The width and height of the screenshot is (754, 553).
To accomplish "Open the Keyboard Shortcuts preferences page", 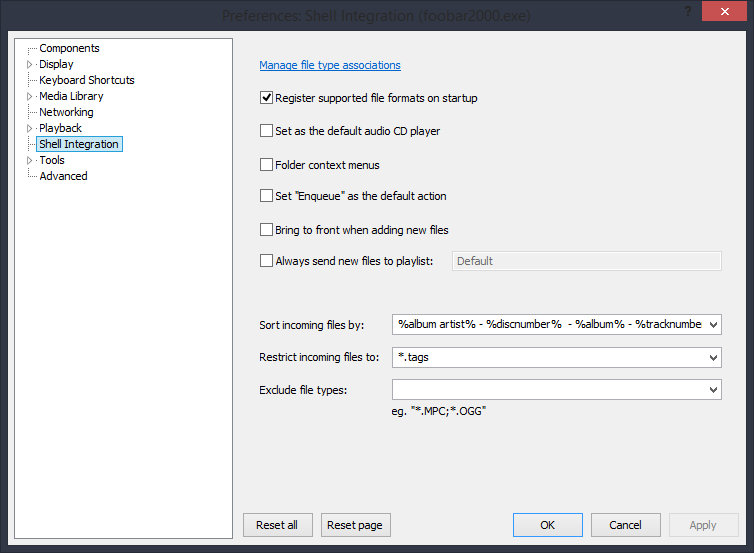I will 86,80.
